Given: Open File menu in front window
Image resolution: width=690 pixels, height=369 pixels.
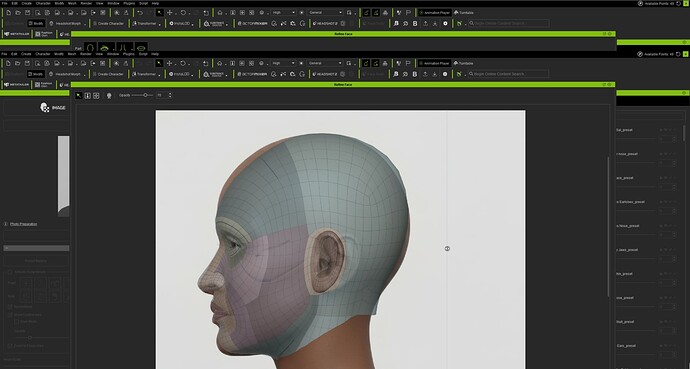Looking at the screenshot, I should pyautogui.click(x=4, y=54).
